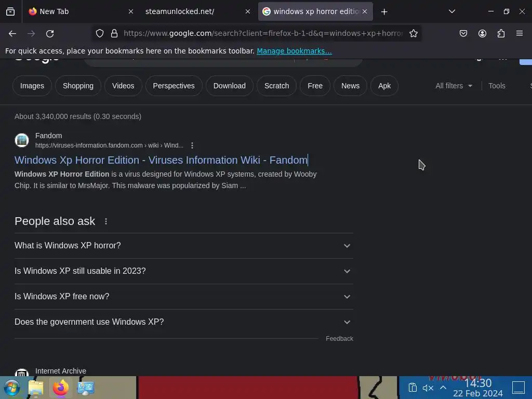This screenshot has height=399, width=532.
Task: Go back to the previous page
Action: [x=12, y=33]
